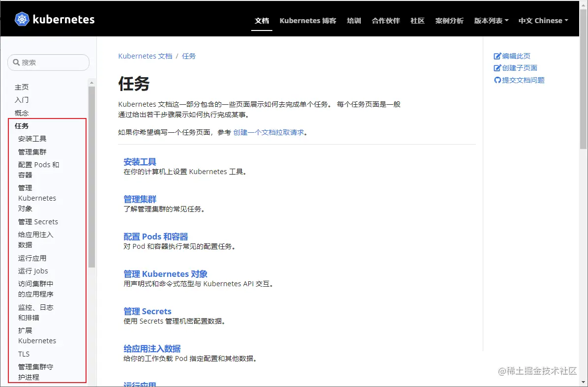The width and height of the screenshot is (588, 387).
Task: Open 安装工具 in the sidebar tree
Action: click(x=32, y=139)
